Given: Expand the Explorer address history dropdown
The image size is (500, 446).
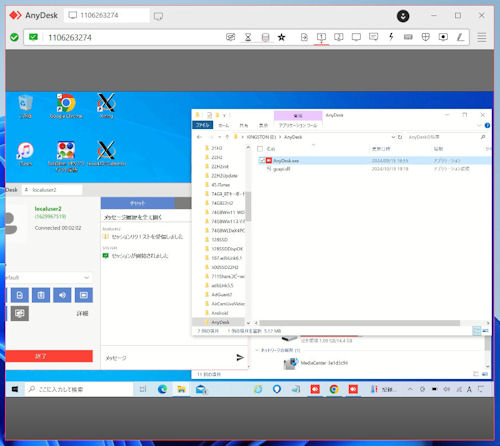Looking at the screenshot, I should point(393,137).
